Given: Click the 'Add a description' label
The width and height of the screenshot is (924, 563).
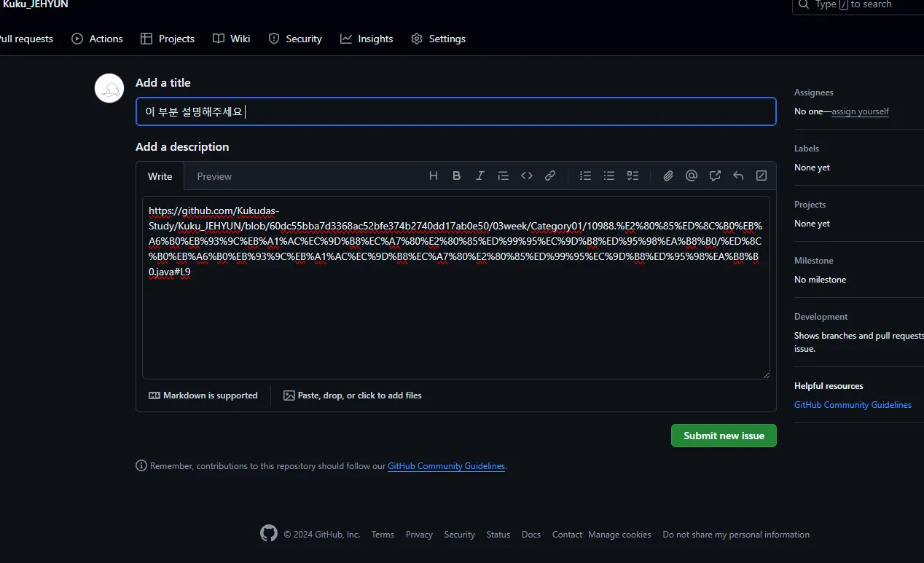Looking at the screenshot, I should (x=182, y=146).
